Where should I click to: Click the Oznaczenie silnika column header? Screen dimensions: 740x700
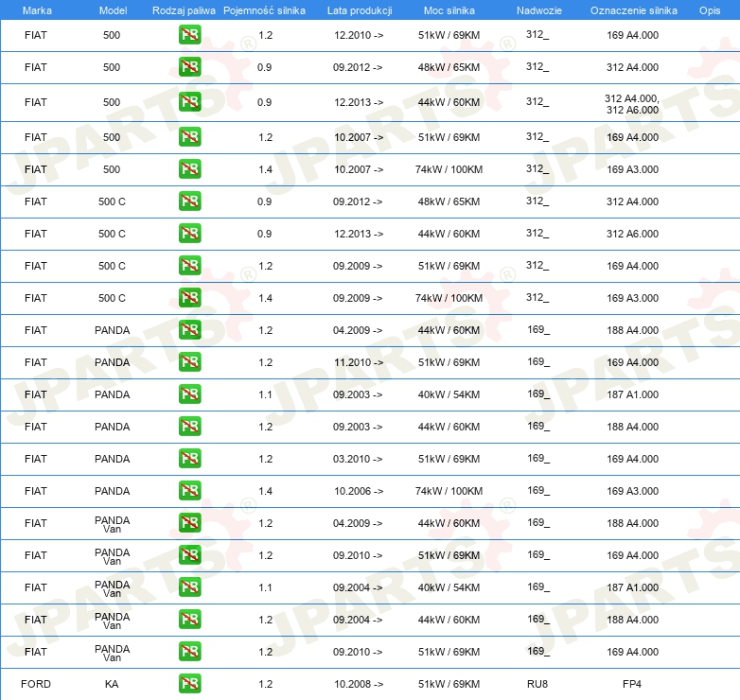coord(633,10)
